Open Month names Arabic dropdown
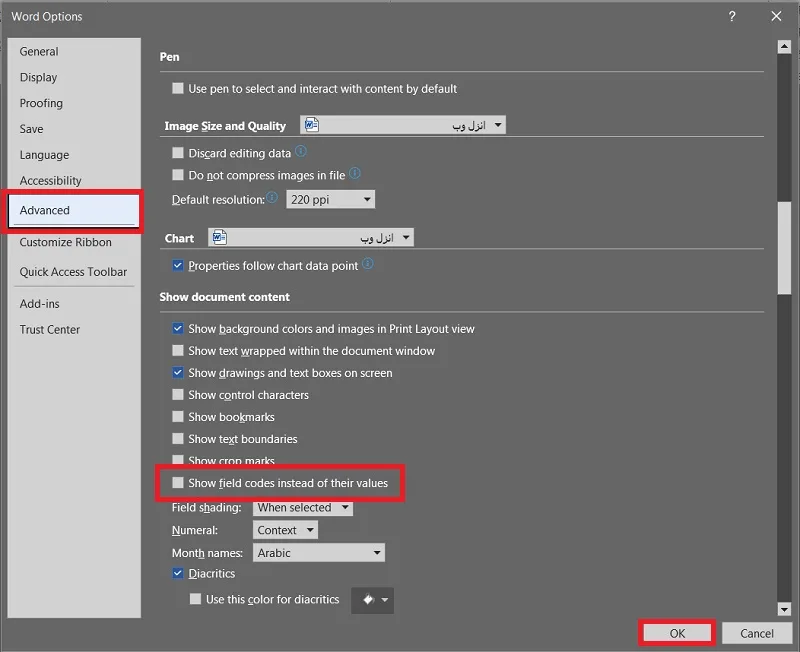 tap(319, 553)
